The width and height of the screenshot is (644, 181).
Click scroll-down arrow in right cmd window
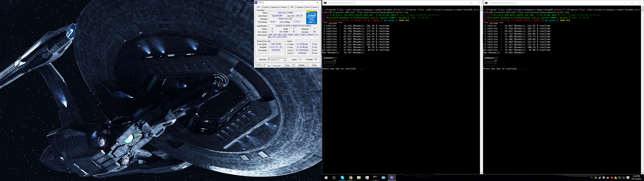642,172
